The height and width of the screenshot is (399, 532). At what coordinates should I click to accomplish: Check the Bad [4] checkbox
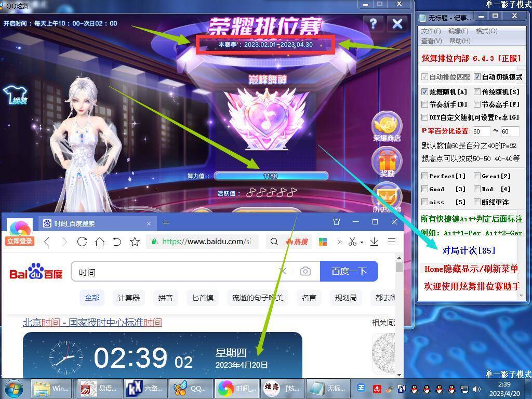(477, 189)
